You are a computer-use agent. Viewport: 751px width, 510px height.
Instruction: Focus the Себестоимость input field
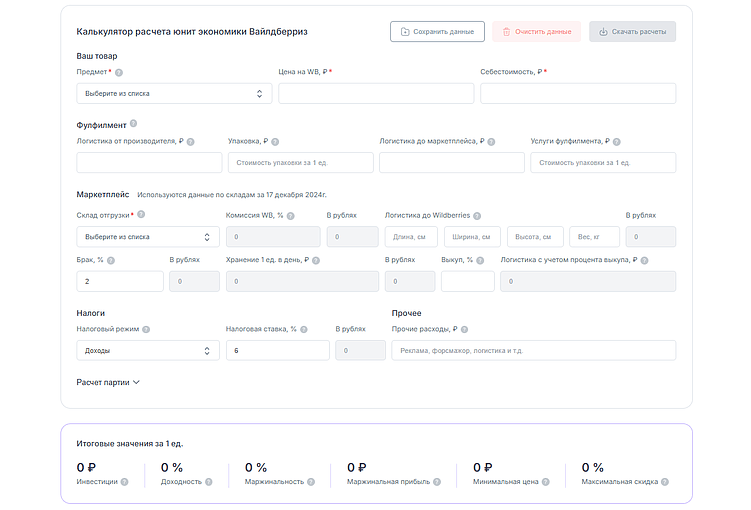click(x=578, y=93)
